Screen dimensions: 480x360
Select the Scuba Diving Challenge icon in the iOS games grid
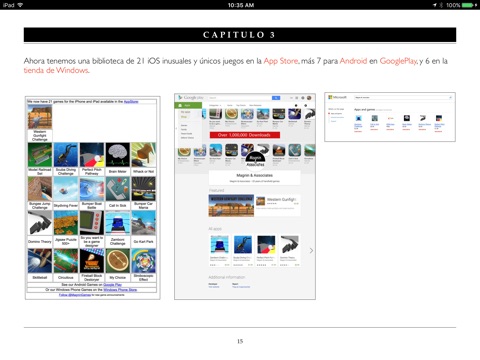[x=66, y=155]
